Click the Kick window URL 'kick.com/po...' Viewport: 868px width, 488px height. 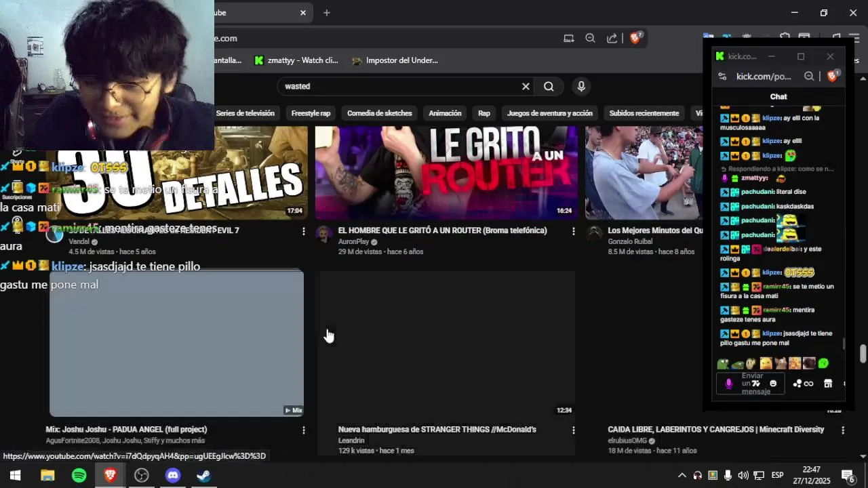[x=764, y=77]
